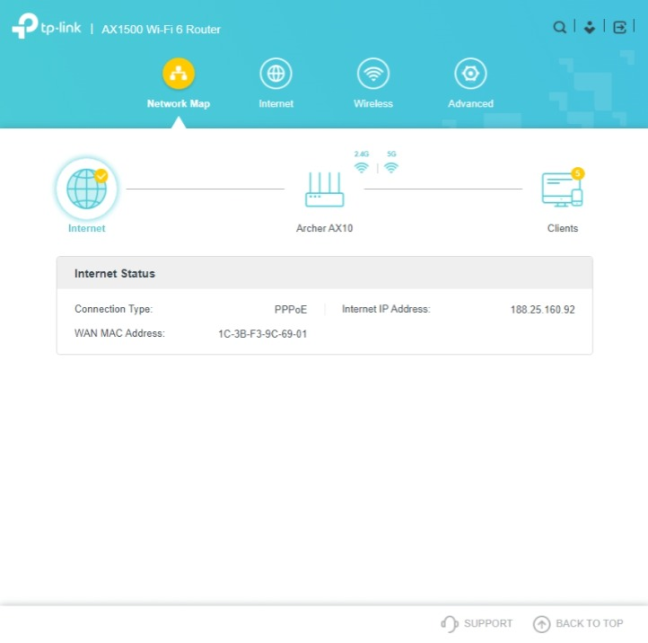648x643 pixels.
Task: Click the Internet IP Address label
Action: point(386,309)
